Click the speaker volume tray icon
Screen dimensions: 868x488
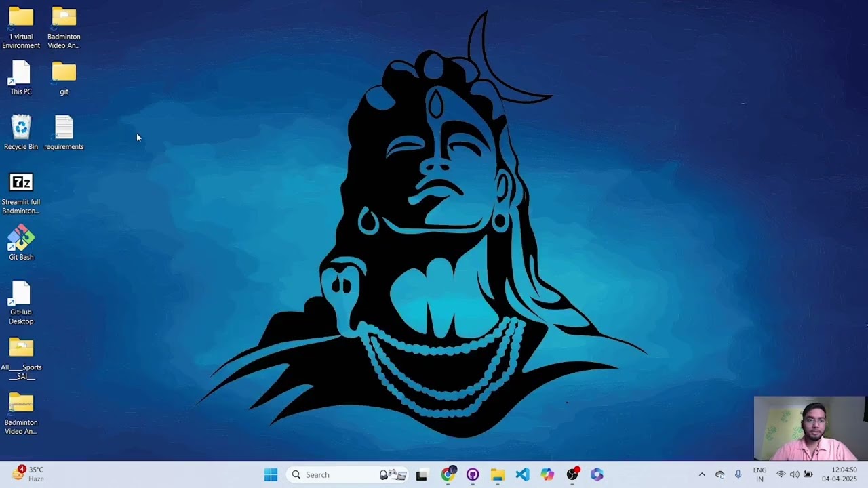coord(795,474)
